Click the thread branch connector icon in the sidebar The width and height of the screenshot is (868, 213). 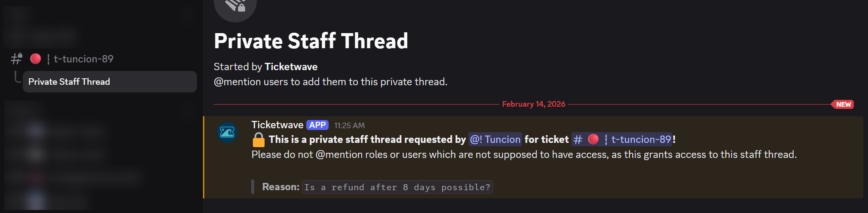pos(17,77)
